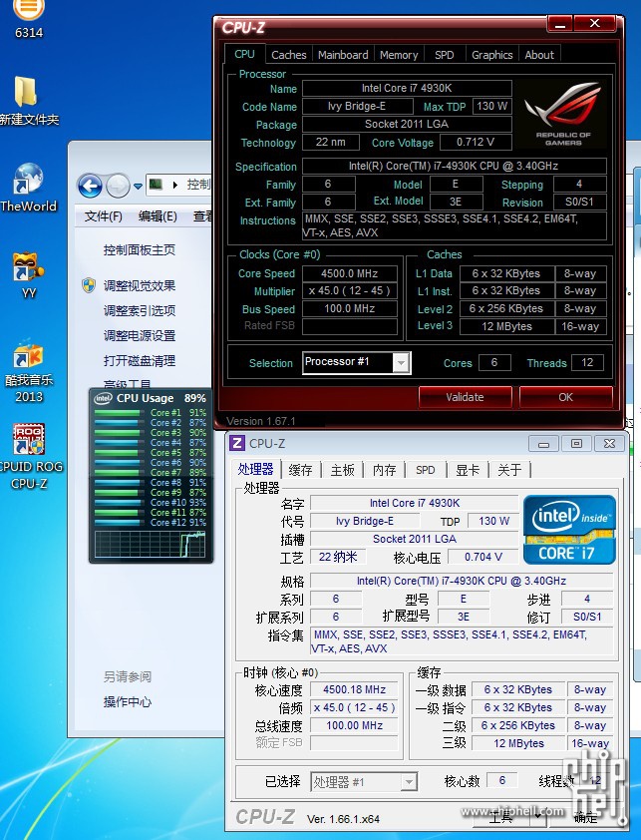Switch to 缓存 tab in Chinese CPU-Z
This screenshot has width=641, height=840.
click(300, 470)
